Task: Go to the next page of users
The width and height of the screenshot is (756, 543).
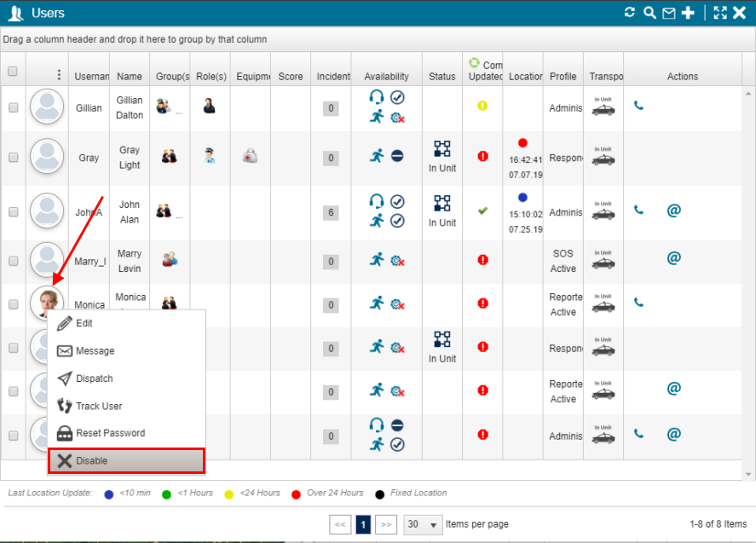Action: pyautogui.click(x=386, y=525)
